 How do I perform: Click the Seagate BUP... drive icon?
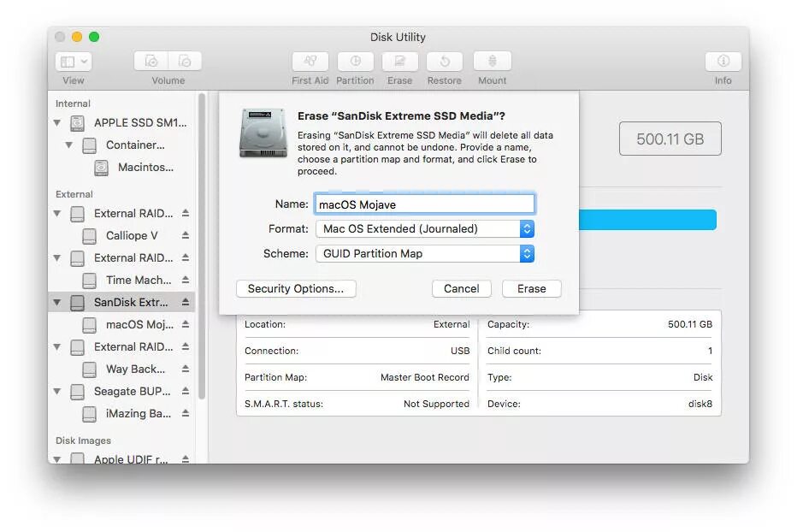click(x=77, y=391)
